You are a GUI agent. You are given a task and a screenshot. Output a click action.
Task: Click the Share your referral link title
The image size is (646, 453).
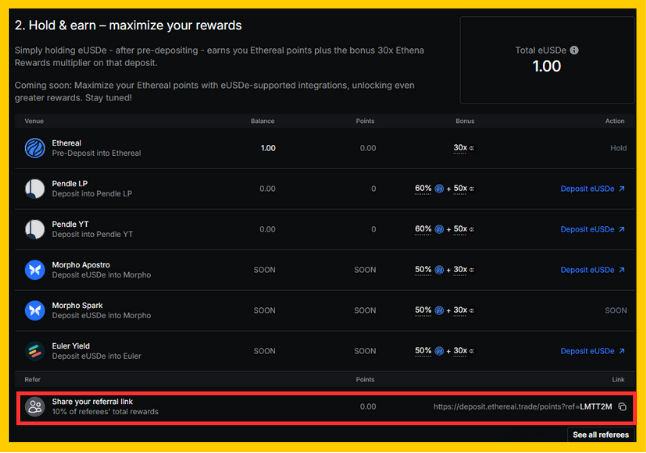(x=92, y=402)
